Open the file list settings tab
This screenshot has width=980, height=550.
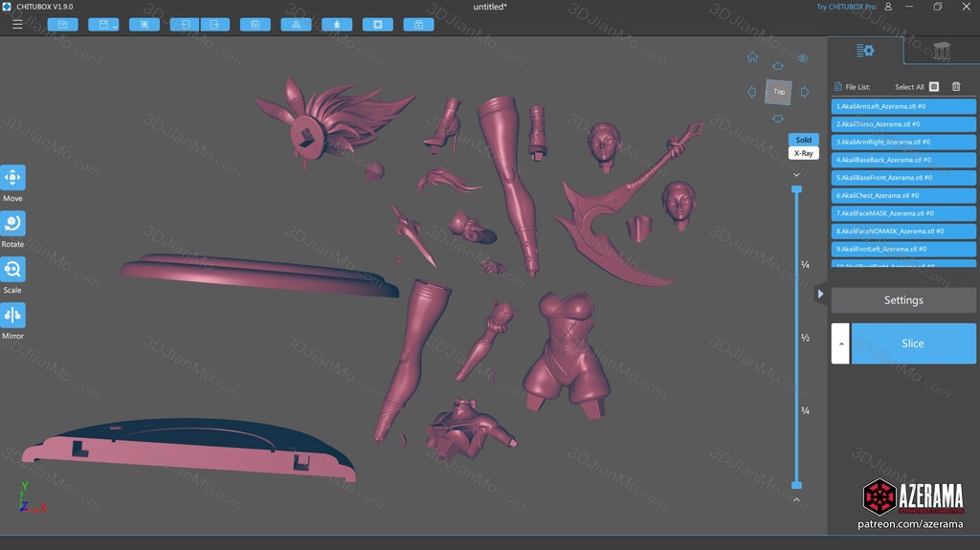(x=865, y=51)
